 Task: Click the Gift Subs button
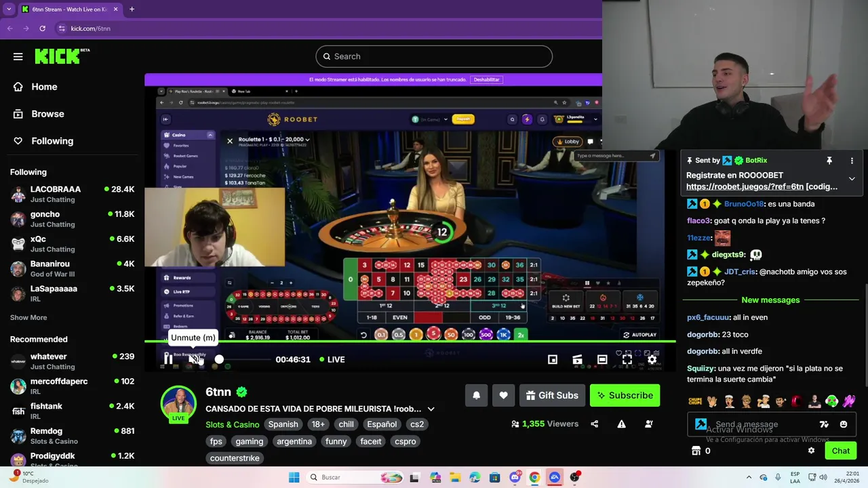click(552, 396)
